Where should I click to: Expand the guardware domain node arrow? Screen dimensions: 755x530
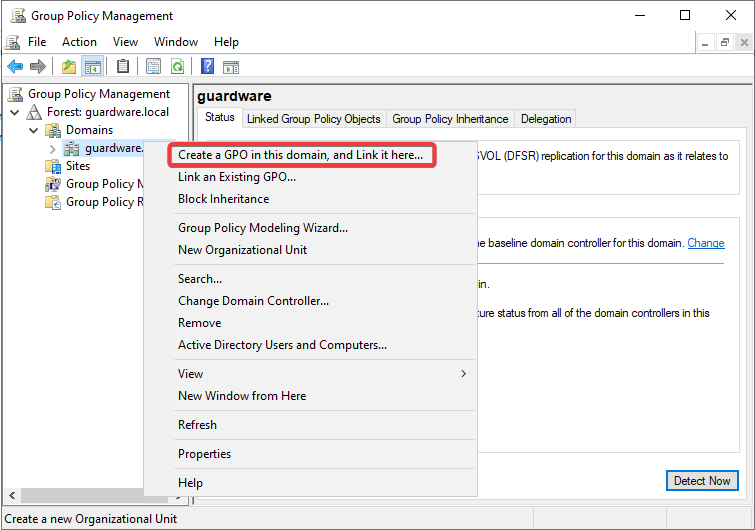(52, 148)
